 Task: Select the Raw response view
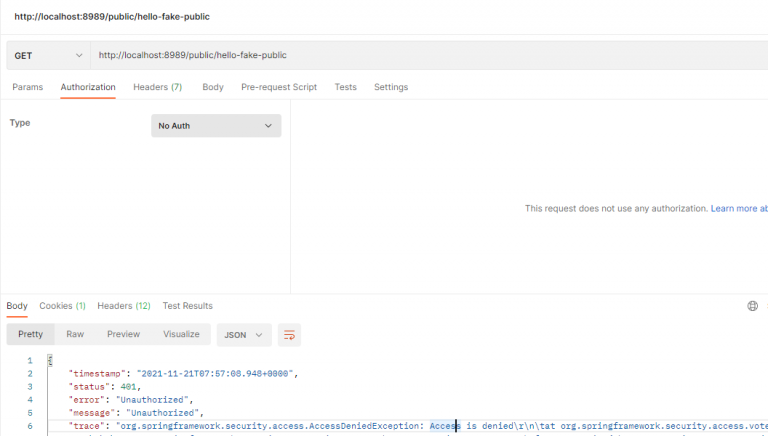click(x=75, y=334)
